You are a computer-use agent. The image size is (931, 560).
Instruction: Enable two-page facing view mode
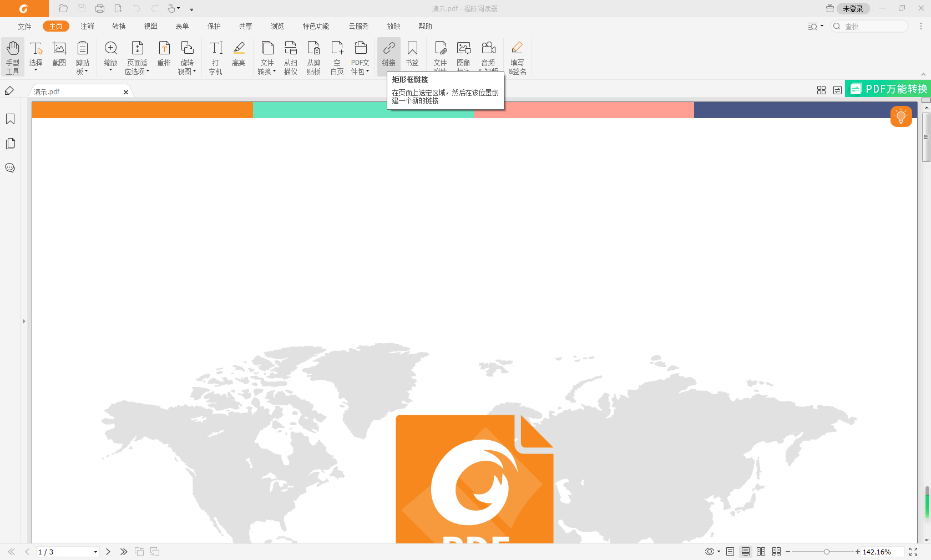[761, 552]
